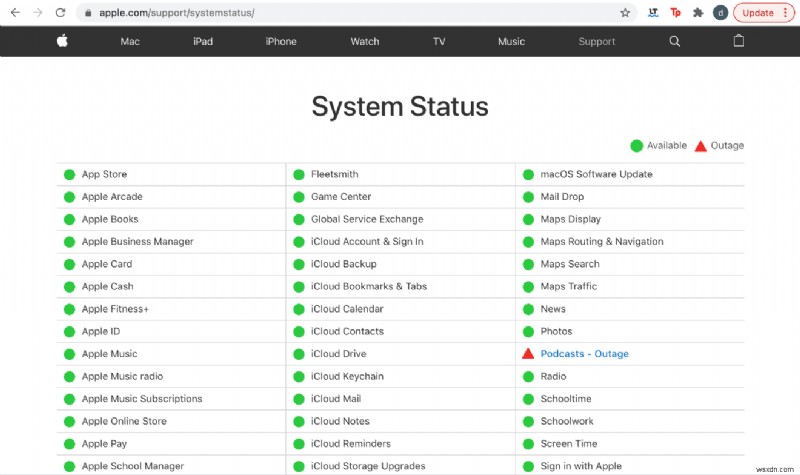Select the iCloud Keychain row text
This screenshot has width=800, height=475.
347,376
